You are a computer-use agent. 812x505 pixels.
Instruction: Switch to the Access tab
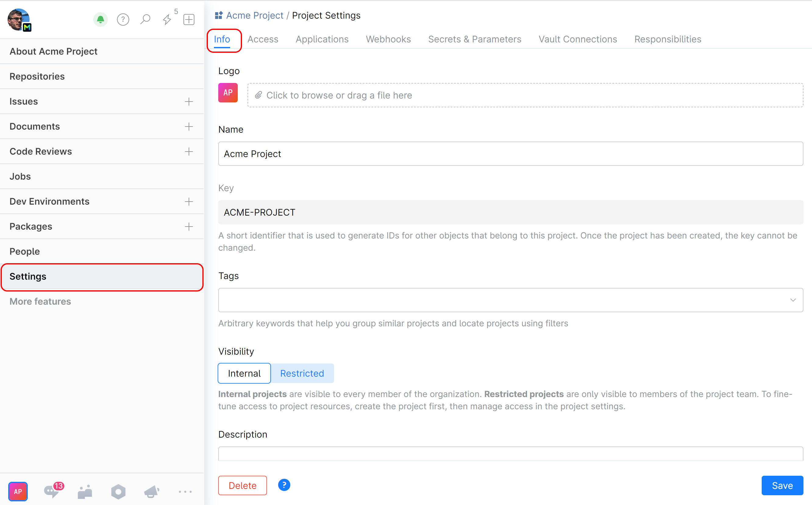pos(263,39)
